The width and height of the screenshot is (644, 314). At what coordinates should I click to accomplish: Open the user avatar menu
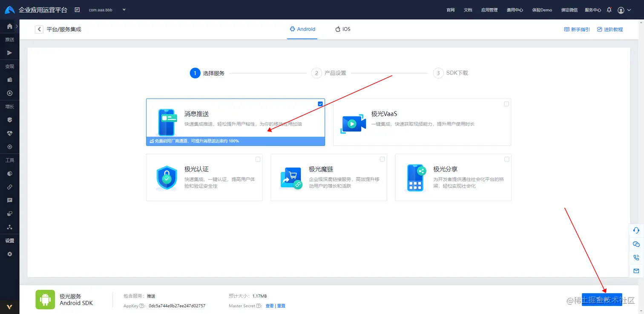coord(621,10)
